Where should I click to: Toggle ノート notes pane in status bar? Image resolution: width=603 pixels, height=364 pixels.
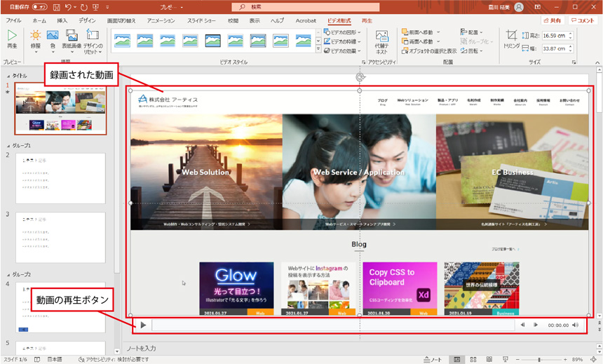coord(433,359)
